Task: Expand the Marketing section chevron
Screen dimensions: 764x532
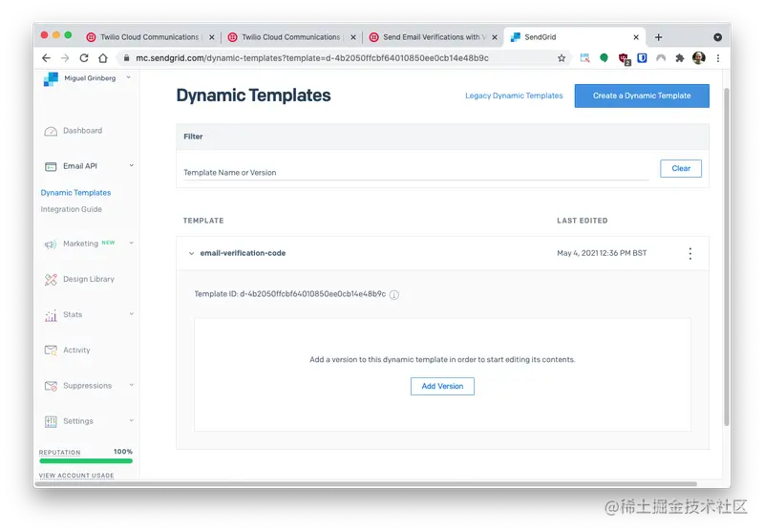Action: pos(132,244)
